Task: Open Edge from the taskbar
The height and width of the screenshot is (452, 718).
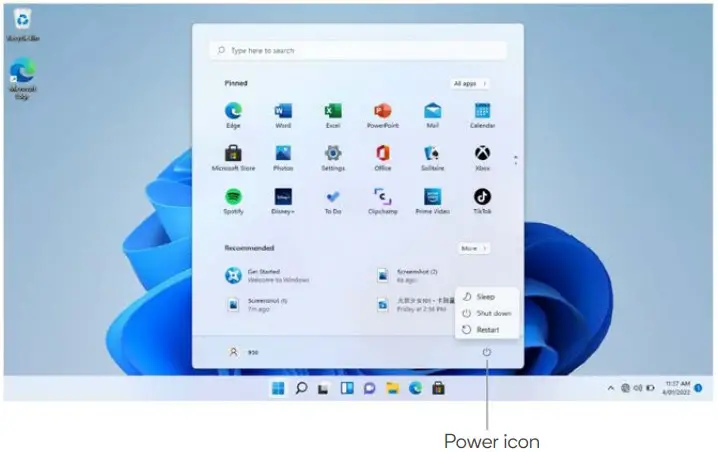Action: [x=415, y=388]
